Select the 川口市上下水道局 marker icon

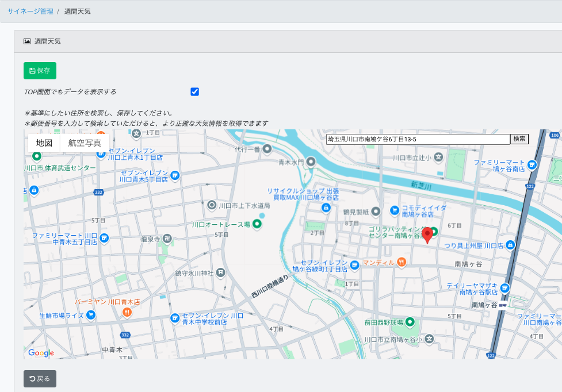coord(212,205)
